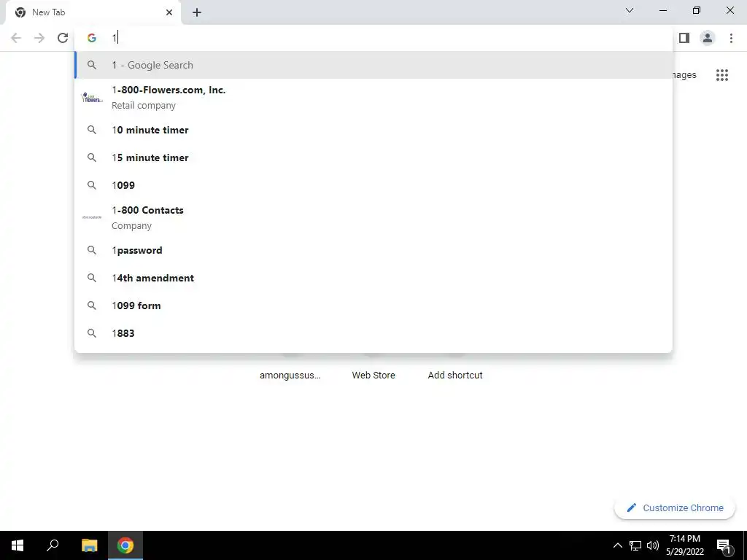Click Customize Chrome button
The height and width of the screenshot is (560, 747).
pos(675,508)
